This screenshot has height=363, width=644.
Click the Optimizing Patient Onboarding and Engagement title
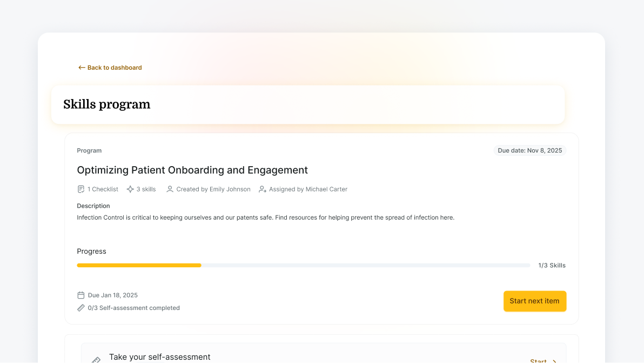pyautogui.click(x=192, y=170)
